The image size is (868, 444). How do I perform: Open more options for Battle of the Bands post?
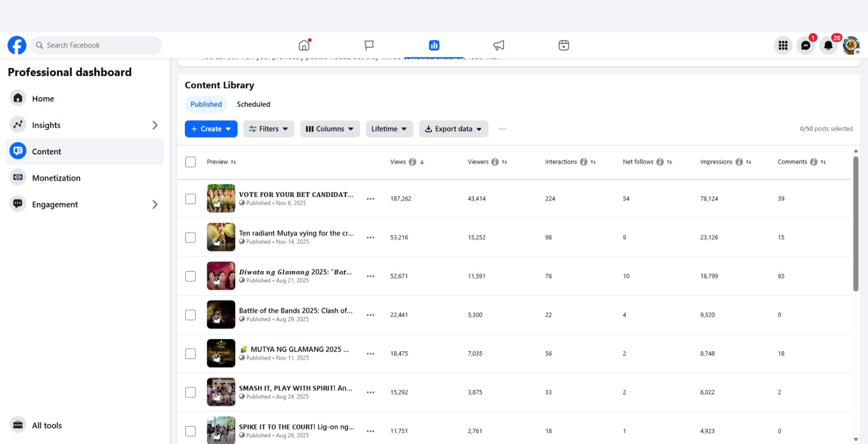click(371, 315)
